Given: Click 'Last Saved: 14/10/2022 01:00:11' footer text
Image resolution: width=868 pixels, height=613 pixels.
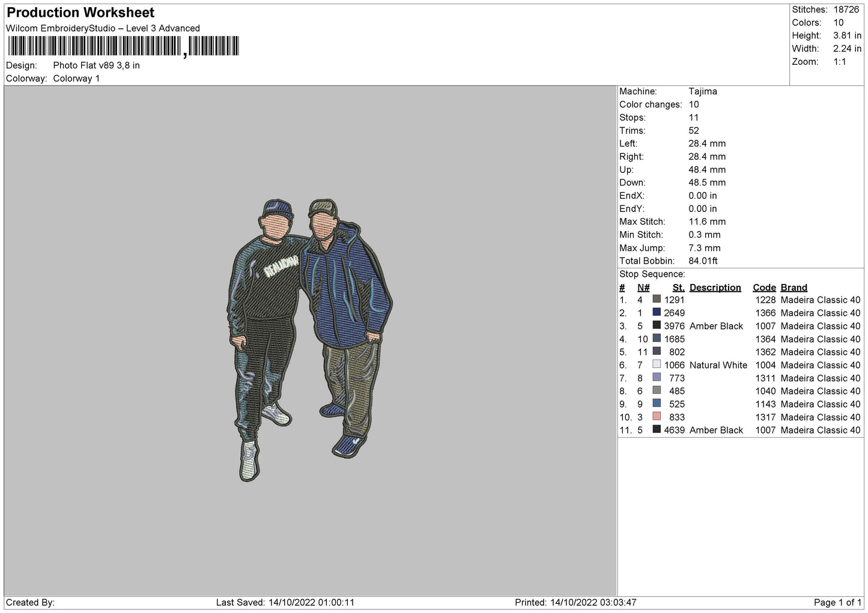Looking at the screenshot, I should point(285,602).
